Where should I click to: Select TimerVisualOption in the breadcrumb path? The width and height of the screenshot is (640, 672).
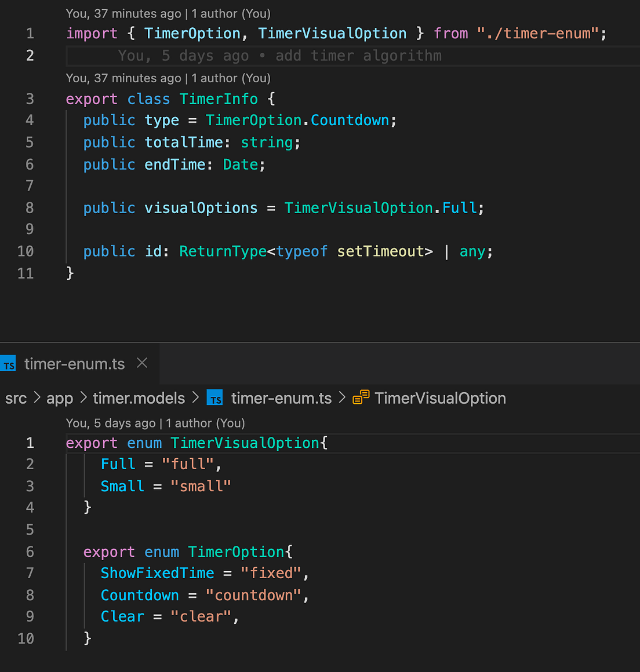[x=440, y=398]
